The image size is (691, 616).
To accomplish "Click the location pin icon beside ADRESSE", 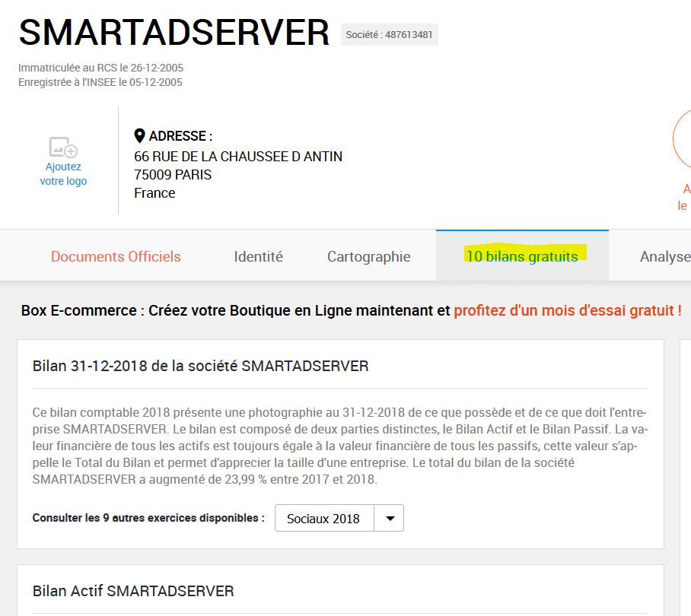I will tap(139, 136).
